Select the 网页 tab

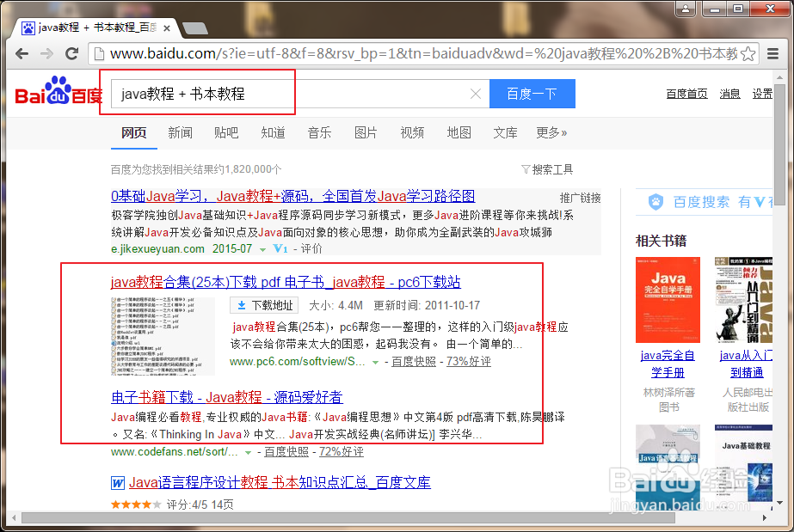point(133,133)
